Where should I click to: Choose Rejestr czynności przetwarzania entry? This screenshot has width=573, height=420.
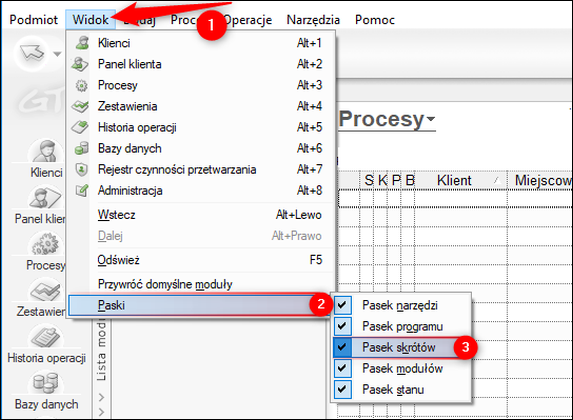[201, 170]
